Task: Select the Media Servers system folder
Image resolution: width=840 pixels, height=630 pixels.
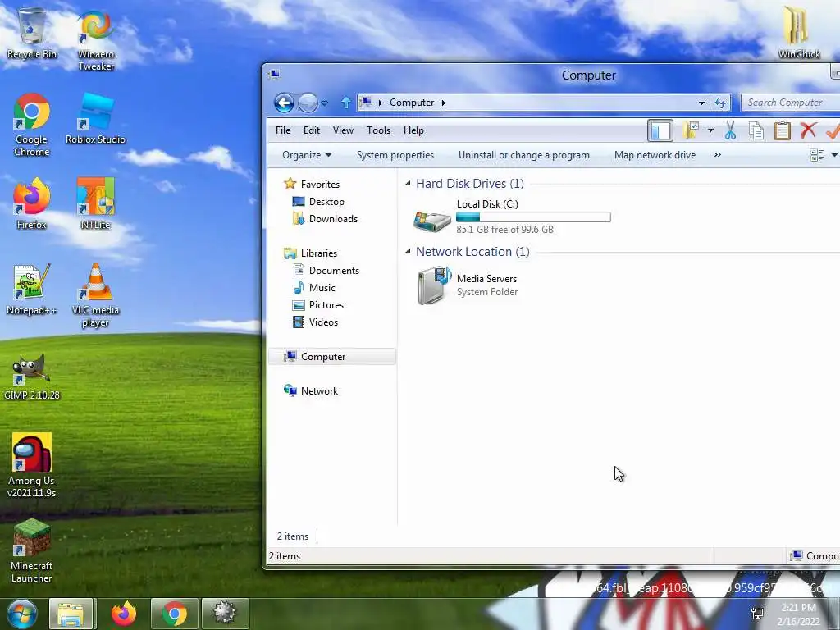Action: pyautogui.click(x=467, y=285)
